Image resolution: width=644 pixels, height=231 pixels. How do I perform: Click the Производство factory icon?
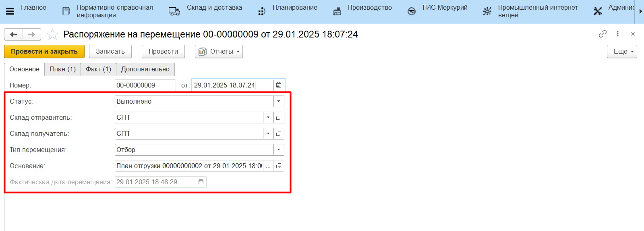[x=337, y=11]
